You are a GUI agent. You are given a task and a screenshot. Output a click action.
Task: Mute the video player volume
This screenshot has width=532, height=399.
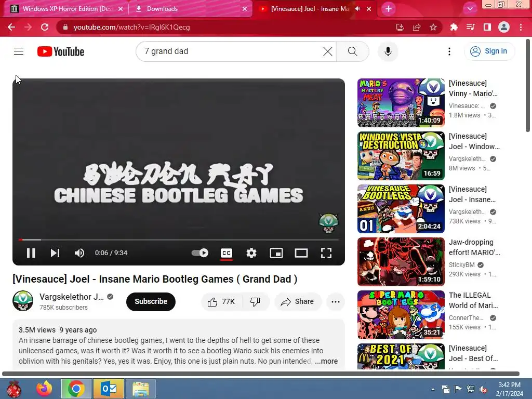[79, 253]
